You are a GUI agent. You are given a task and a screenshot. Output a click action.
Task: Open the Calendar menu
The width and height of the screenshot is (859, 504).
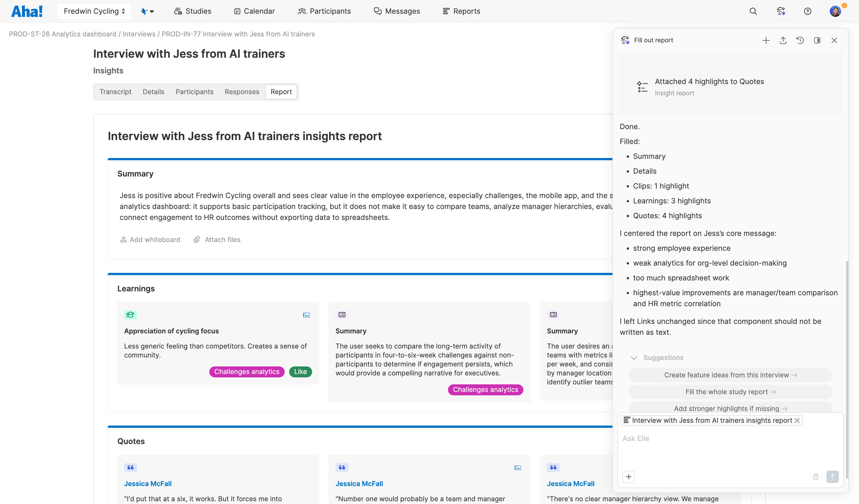[x=254, y=11]
